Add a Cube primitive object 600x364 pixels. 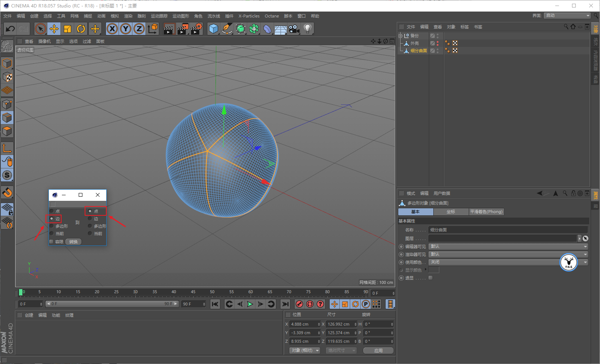point(214,29)
